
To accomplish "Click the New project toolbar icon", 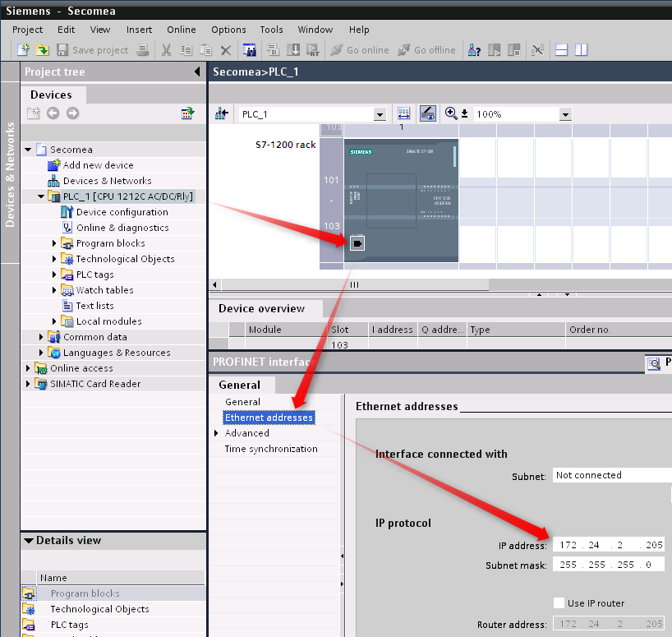I will coord(23,49).
